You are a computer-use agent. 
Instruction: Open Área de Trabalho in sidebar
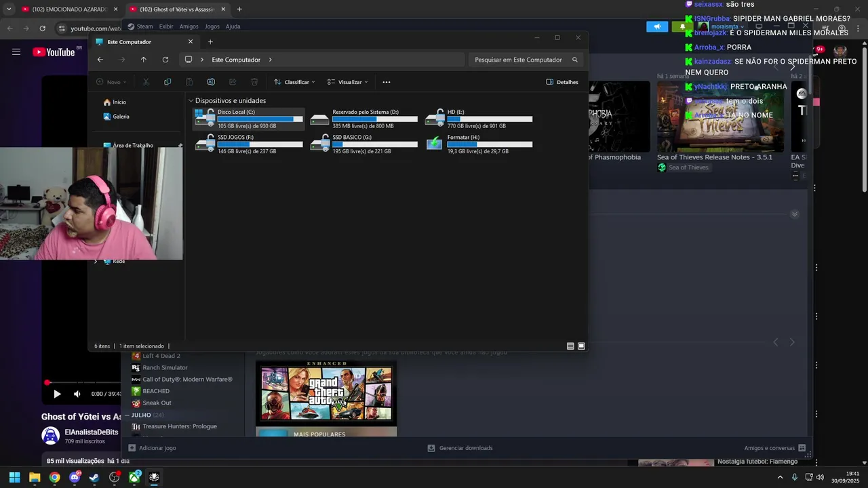pos(128,145)
